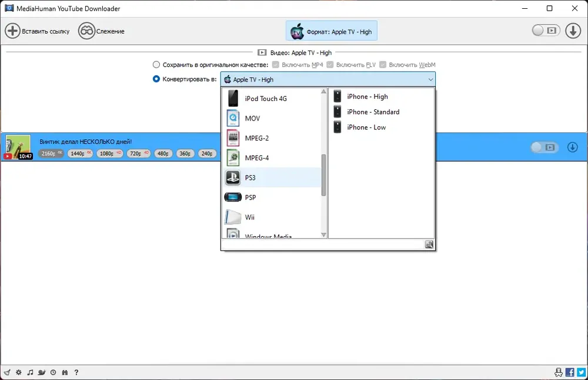588x380 pixels.
Task: Open settings via the gear icon
Action: [19, 372]
